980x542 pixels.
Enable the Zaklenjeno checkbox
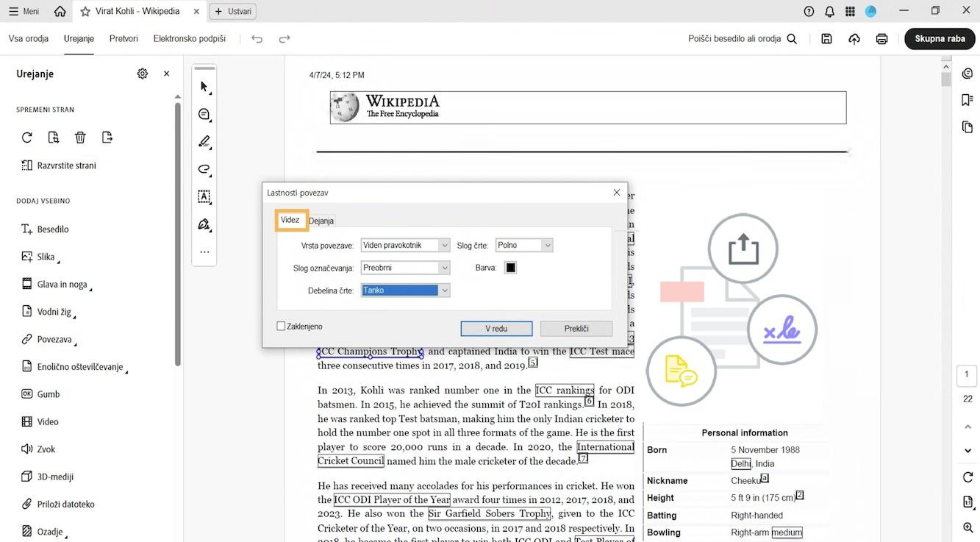(x=281, y=327)
